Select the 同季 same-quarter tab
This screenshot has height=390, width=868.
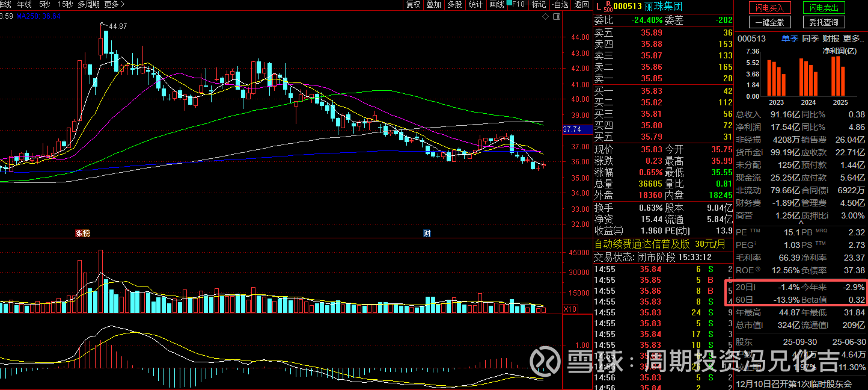(x=810, y=39)
